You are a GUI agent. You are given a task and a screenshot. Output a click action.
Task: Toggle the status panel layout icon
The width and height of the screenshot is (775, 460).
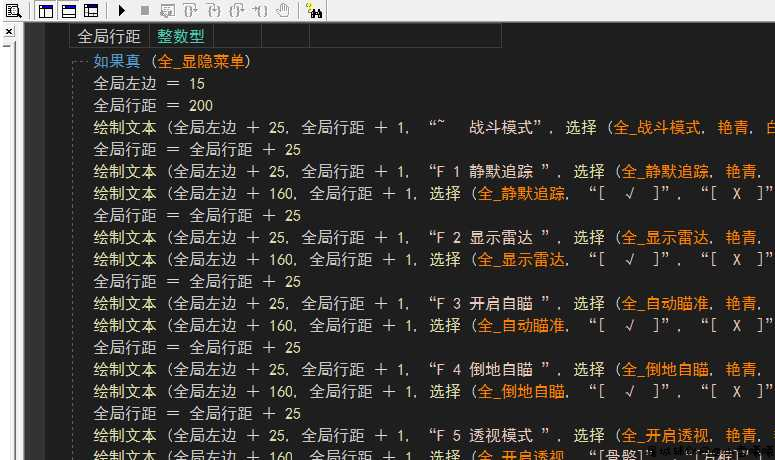tap(69, 10)
